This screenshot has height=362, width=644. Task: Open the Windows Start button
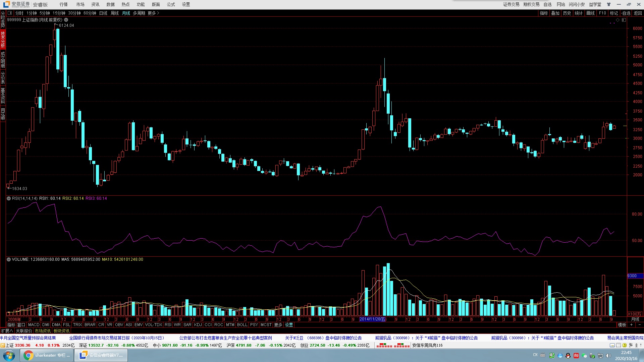click(9, 355)
